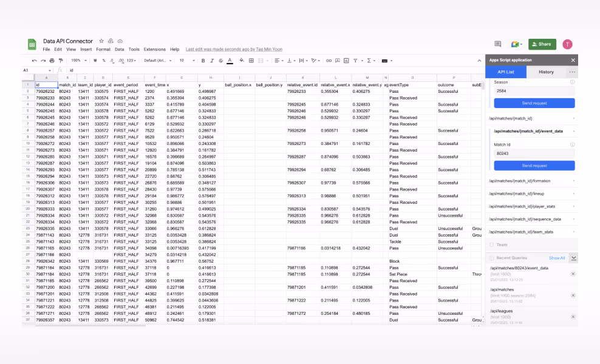Click the borders icon
The height and width of the screenshot is (364, 600).
coord(251,61)
